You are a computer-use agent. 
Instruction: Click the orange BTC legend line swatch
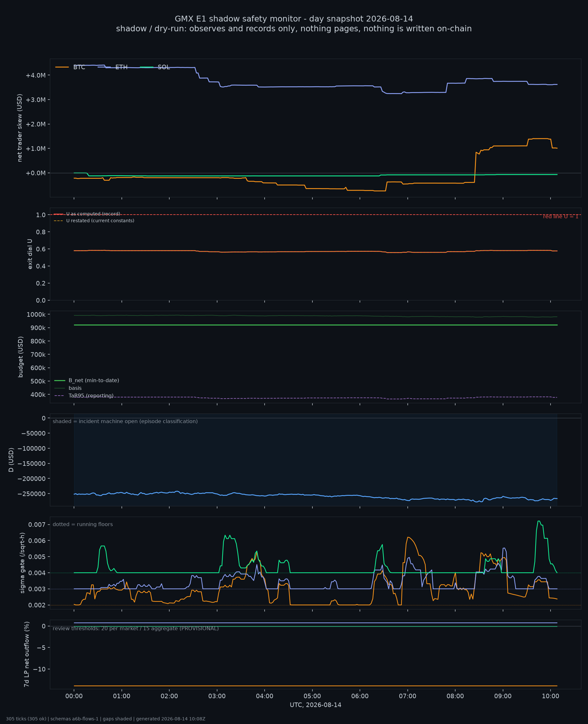coord(62,67)
